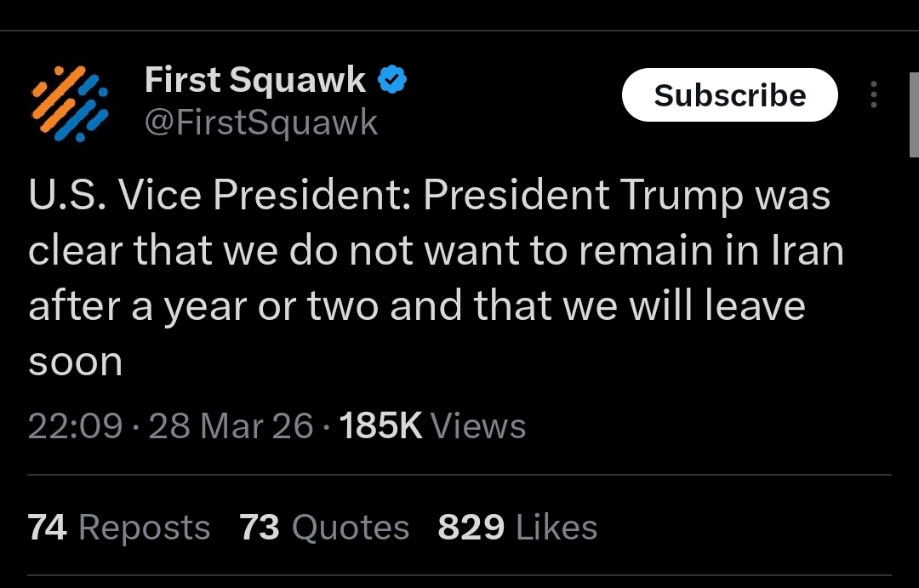
Task: Open the 73 Quotes list
Action: [324, 528]
